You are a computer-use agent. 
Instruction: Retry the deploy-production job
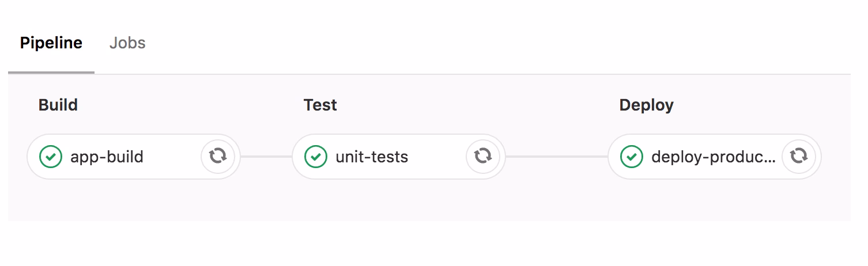(798, 156)
